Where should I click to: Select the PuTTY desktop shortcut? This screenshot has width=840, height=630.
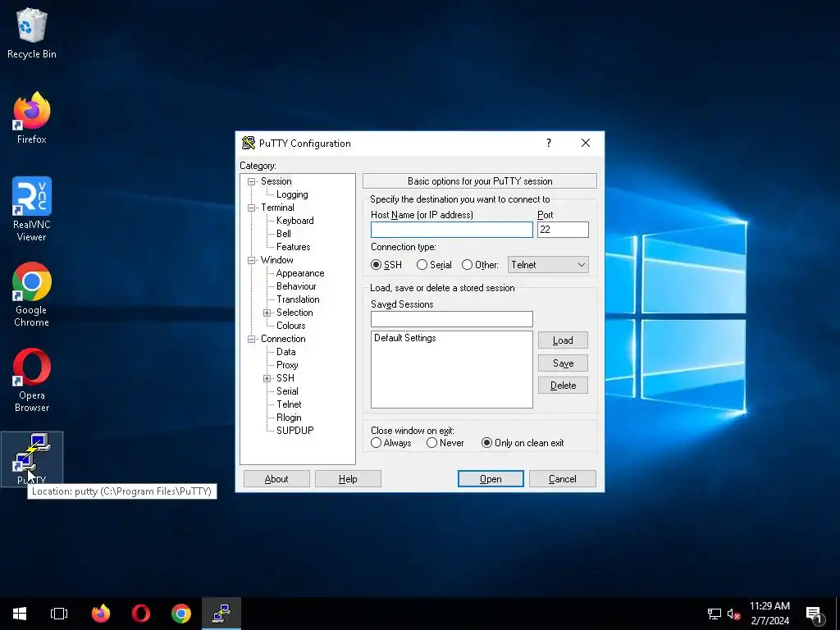pyautogui.click(x=32, y=459)
